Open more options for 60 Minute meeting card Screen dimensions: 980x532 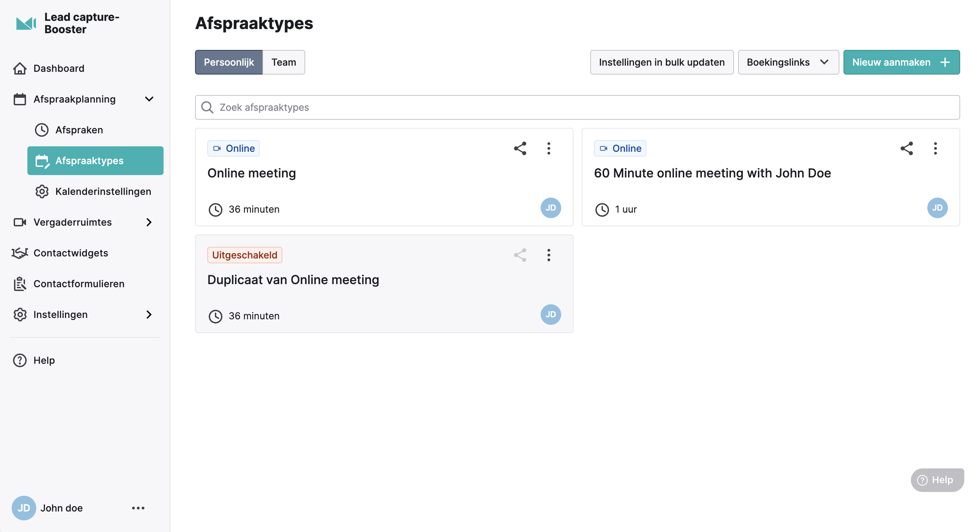coord(935,148)
